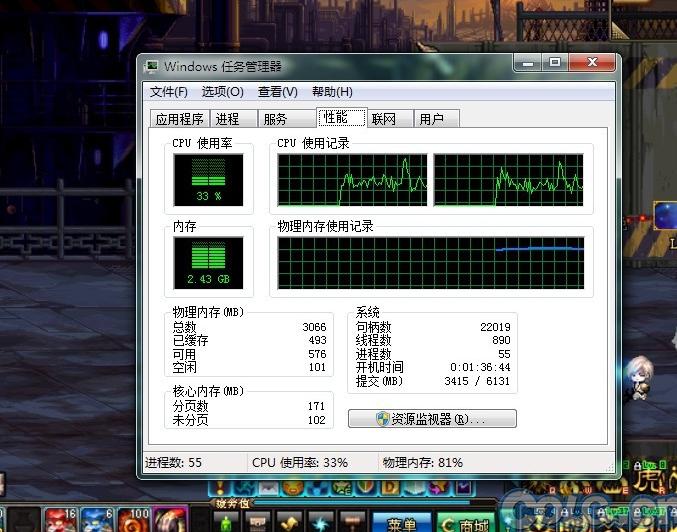This screenshot has height=532, width=677.
Task: Click the 分页数 value 171
Action: pyautogui.click(x=316, y=406)
